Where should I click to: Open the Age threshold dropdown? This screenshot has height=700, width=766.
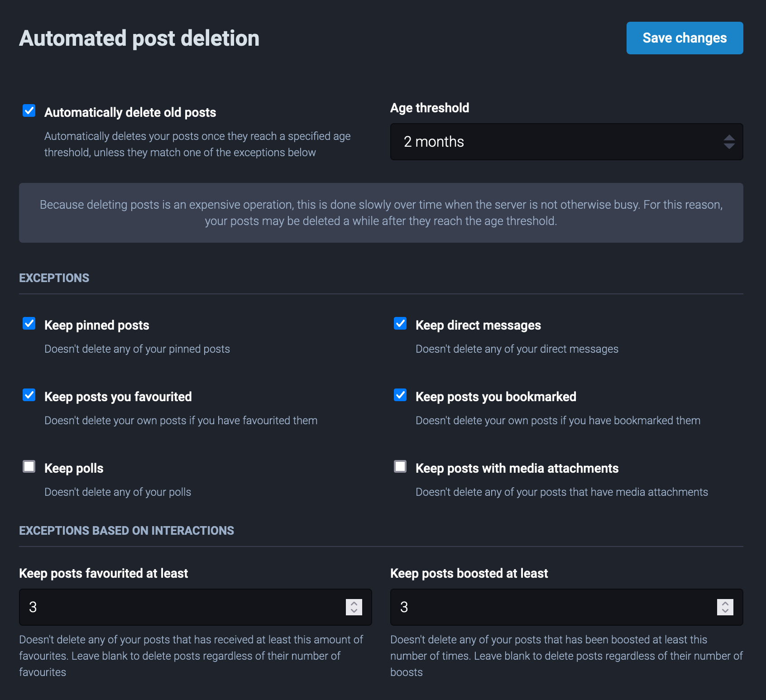coord(557,142)
